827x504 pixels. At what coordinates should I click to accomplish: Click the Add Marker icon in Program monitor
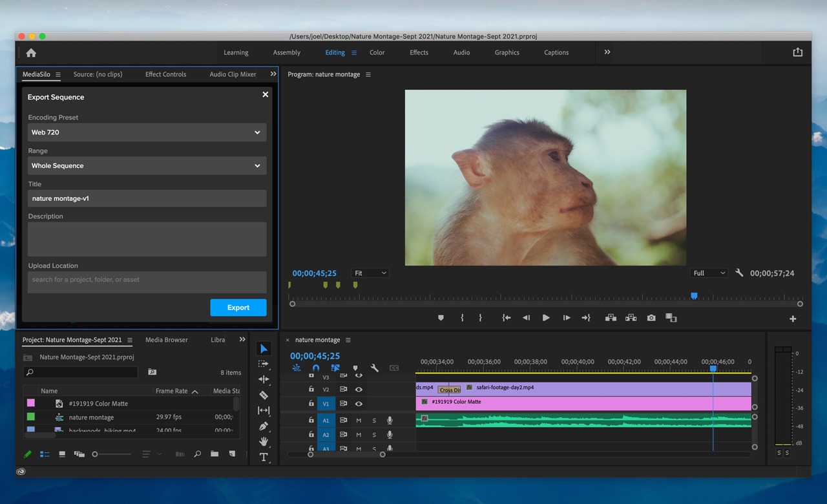441,318
